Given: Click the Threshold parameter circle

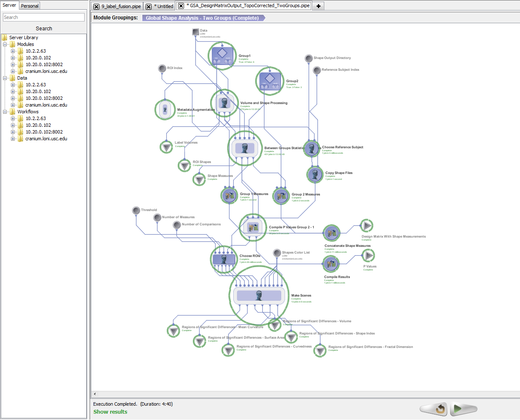Looking at the screenshot, I should (x=136, y=210).
